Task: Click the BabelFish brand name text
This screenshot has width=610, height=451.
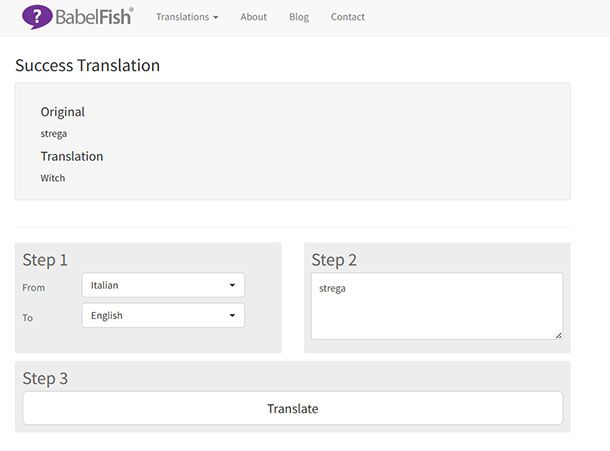Action: [x=94, y=16]
